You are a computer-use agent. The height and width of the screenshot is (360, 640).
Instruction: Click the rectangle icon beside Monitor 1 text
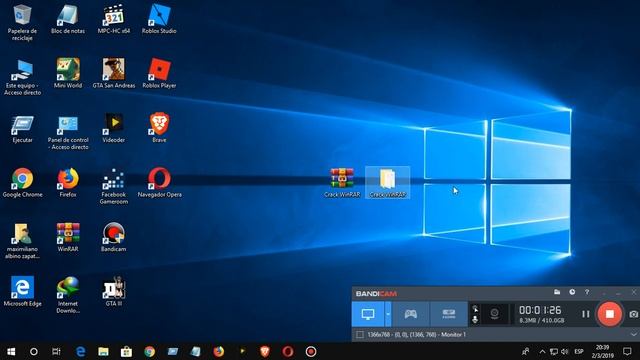tap(360, 334)
